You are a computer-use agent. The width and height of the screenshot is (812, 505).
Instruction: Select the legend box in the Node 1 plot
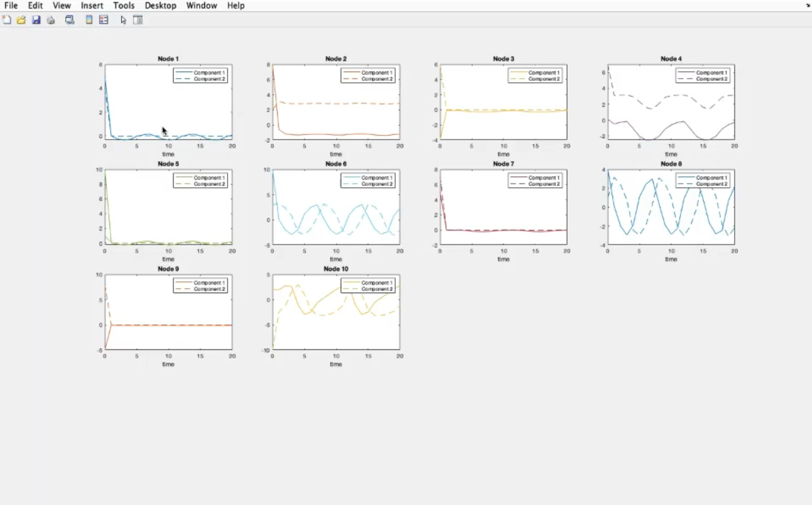[200, 75]
